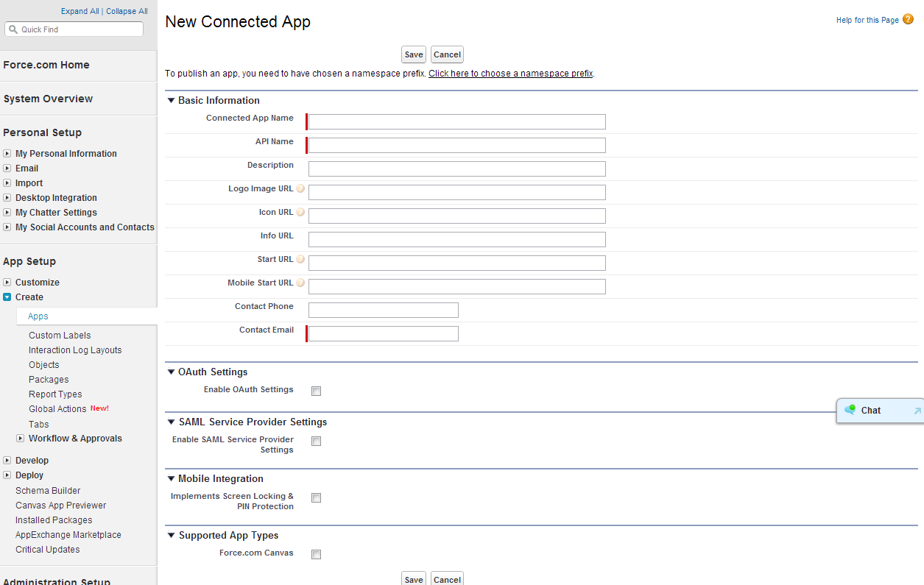Click the Logo Image URL field
The height and width of the screenshot is (585, 924).
(456, 192)
